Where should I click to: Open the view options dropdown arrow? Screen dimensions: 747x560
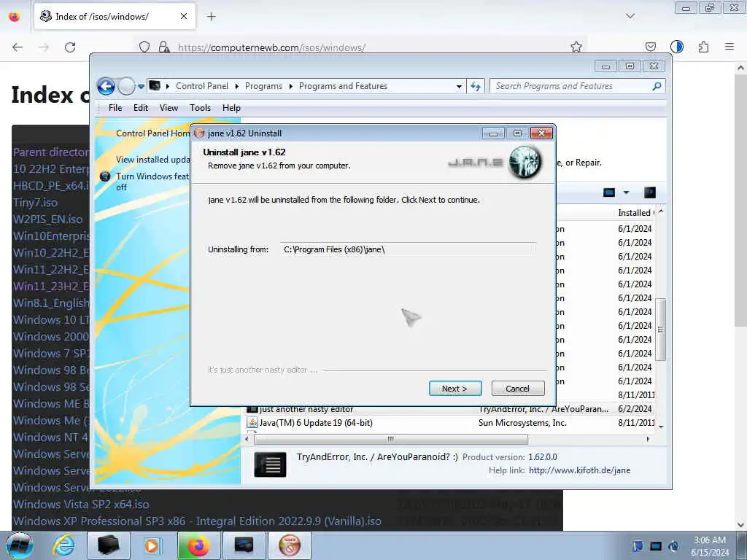(627, 192)
